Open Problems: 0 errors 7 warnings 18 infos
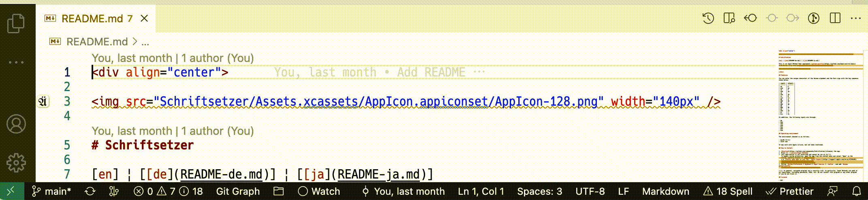 (168, 191)
